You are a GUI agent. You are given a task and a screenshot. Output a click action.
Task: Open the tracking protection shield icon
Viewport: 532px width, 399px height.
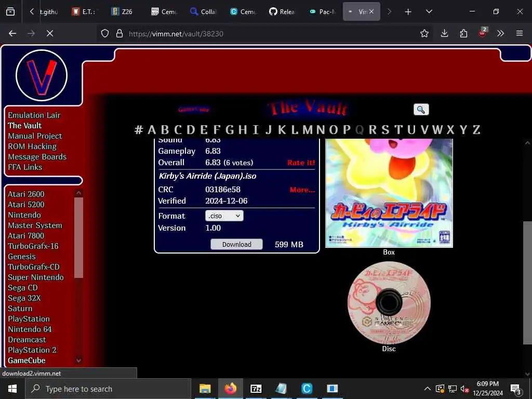click(x=105, y=33)
